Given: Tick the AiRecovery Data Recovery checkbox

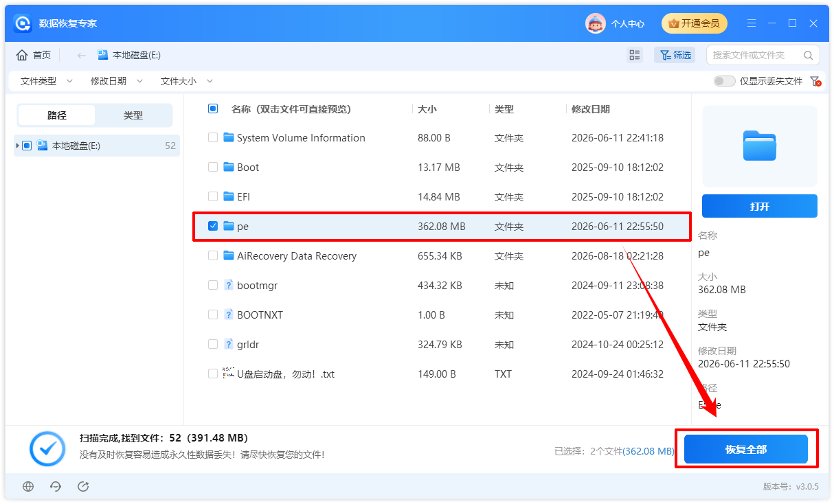Looking at the screenshot, I should click(x=213, y=255).
